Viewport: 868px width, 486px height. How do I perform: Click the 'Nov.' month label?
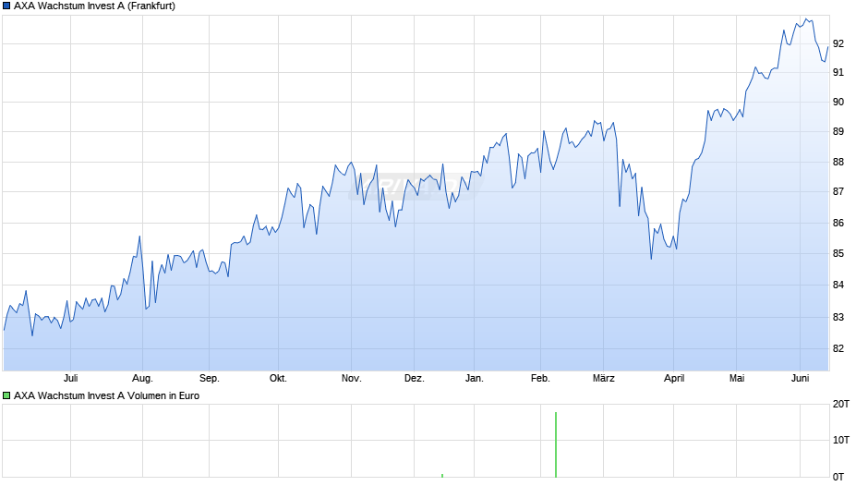point(352,379)
